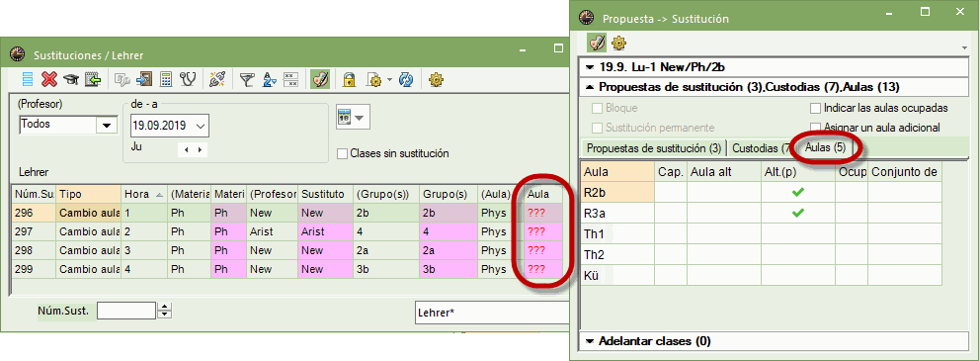This screenshot has height=361, width=980.
Task: Click '???' Aula cell in row 296
Action: tap(543, 213)
